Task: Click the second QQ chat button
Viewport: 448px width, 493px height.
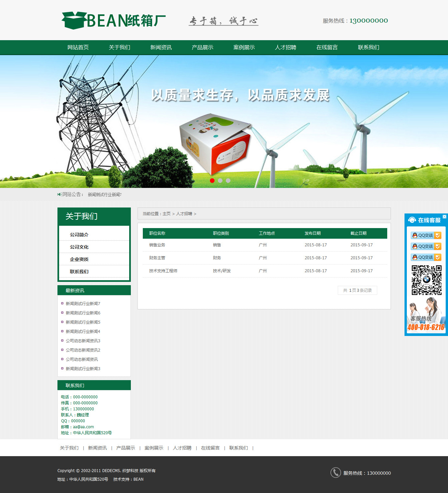Action: pos(426,246)
